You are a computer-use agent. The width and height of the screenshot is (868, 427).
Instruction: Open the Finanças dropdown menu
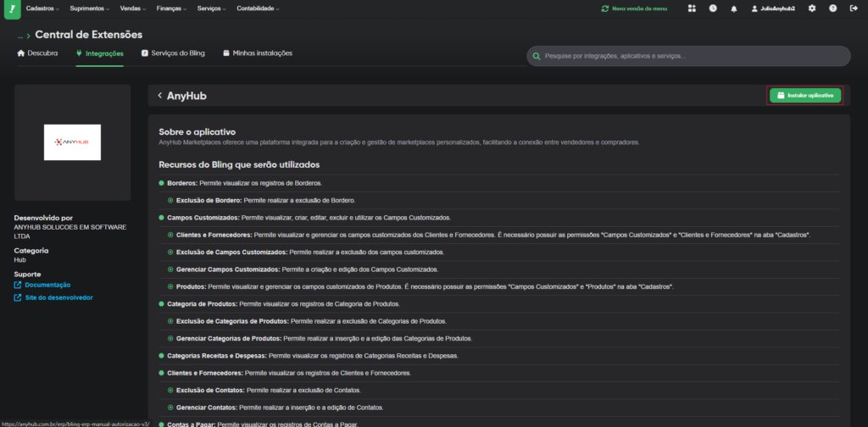[x=174, y=8]
